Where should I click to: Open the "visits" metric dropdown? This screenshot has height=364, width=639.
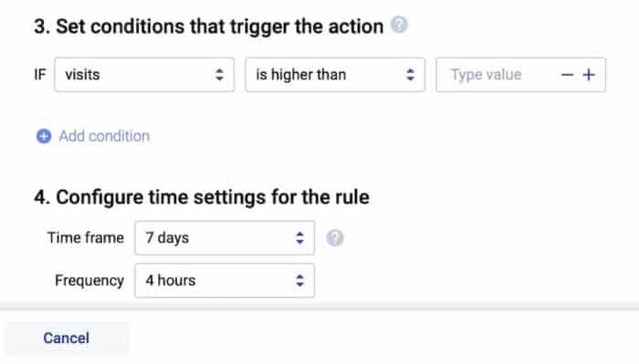(144, 75)
